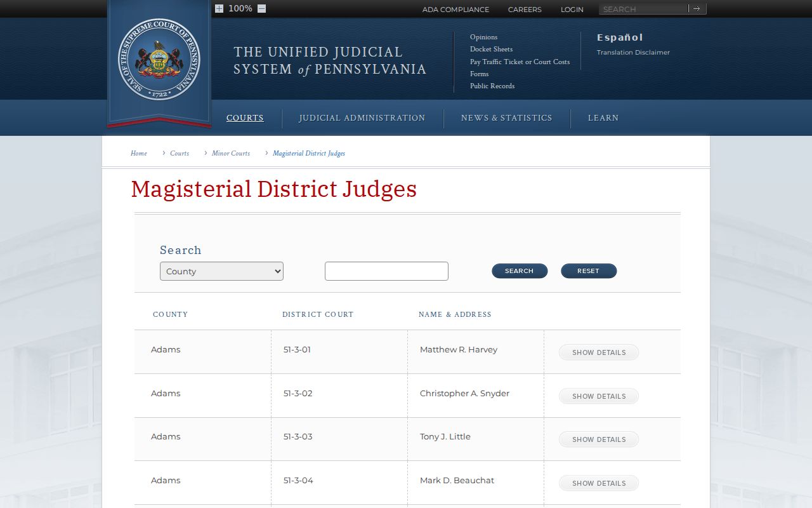Open the Opinions link
Image resolution: width=812 pixels, height=508 pixels.
pos(483,37)
